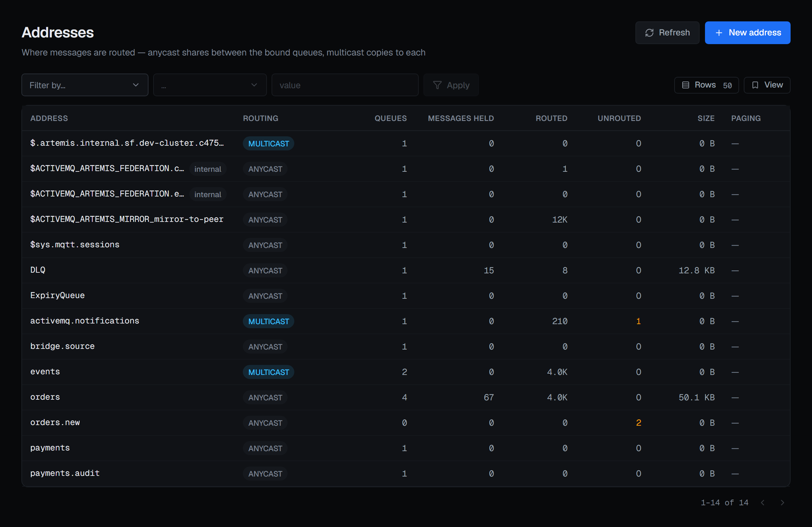Sort by the MESSAGES HELD column header
The height and width of the screenshot is (527, 812).
point(461,118)
